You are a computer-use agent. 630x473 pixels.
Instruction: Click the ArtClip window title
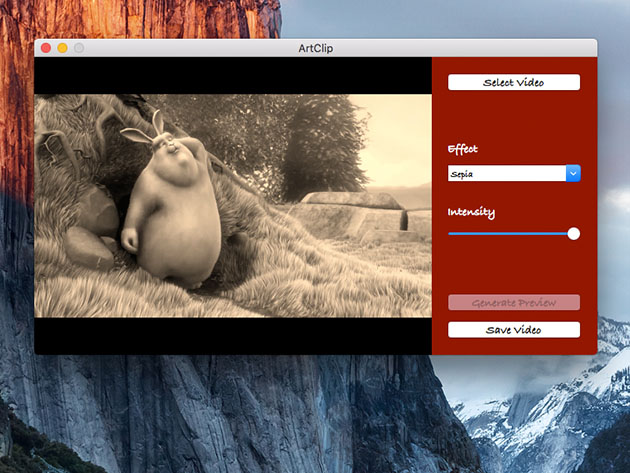click(x=316, y=48)
